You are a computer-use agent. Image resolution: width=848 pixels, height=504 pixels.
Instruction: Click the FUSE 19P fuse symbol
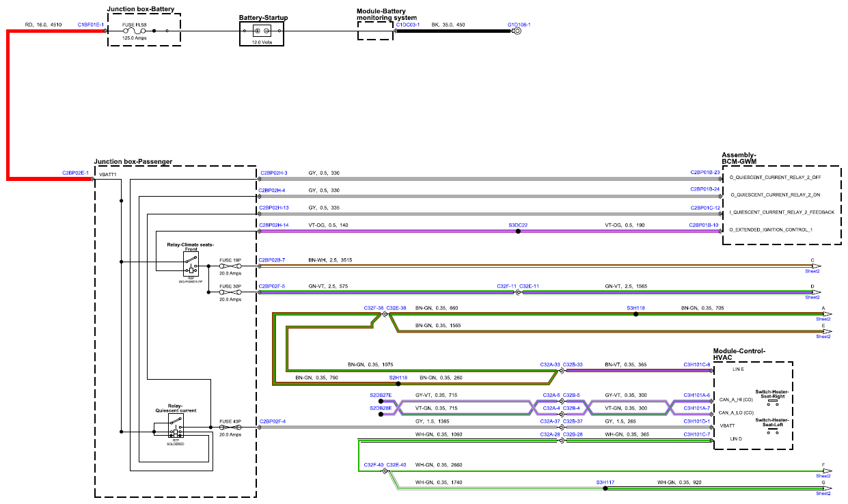pyautogui.click(x=230, y=266)
